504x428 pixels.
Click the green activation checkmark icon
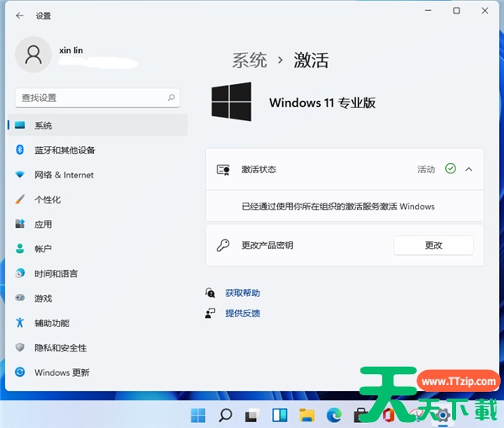[450, 168]
